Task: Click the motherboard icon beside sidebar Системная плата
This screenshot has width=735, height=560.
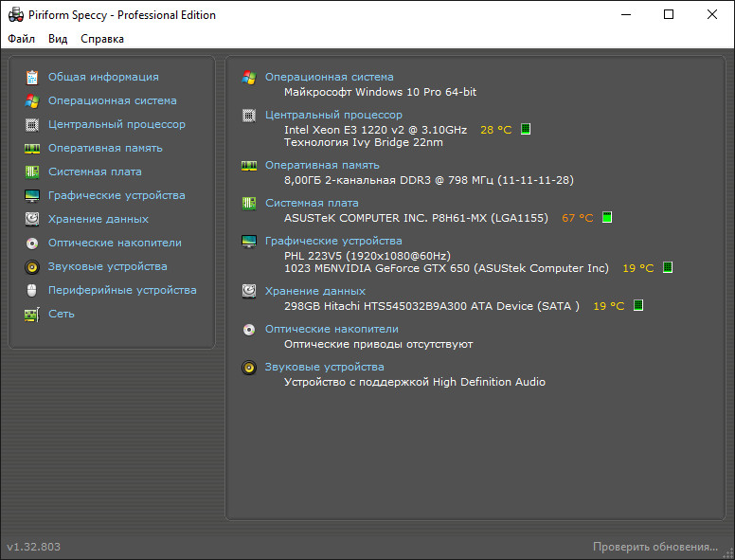Action: 32,172
